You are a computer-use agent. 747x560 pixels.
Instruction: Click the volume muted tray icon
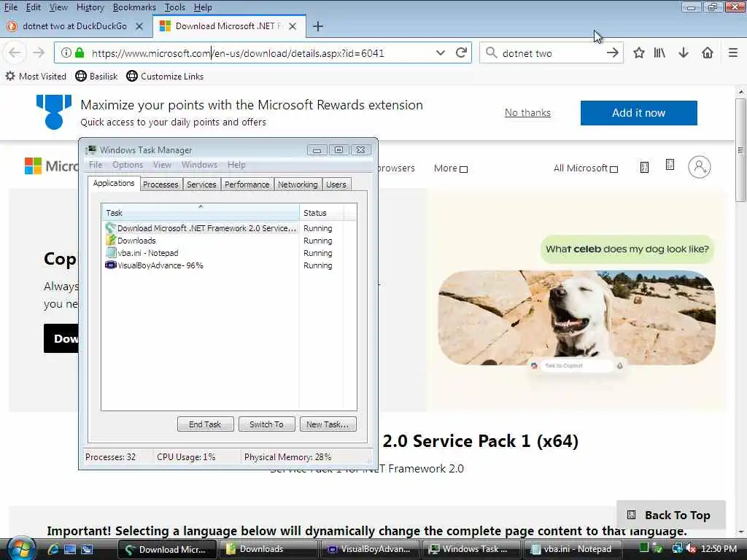[692, 549]
